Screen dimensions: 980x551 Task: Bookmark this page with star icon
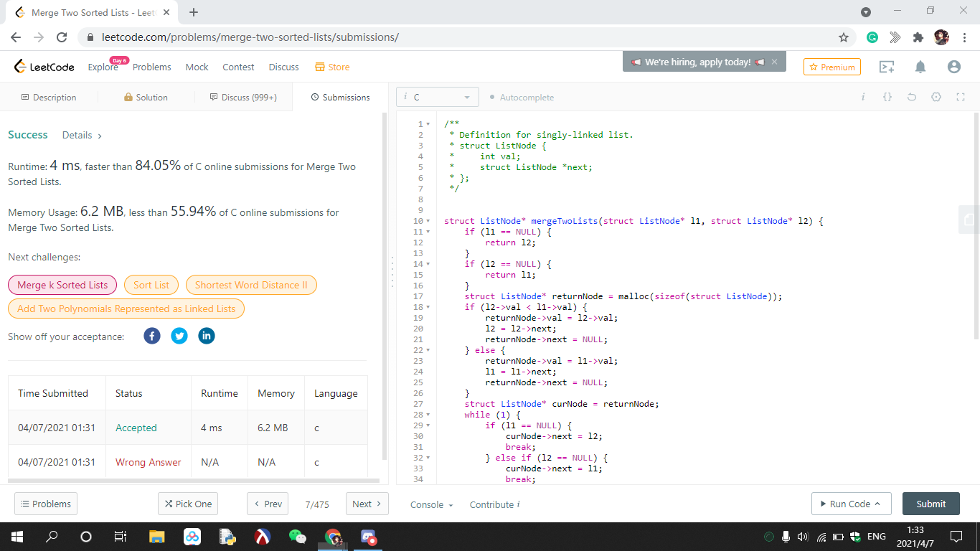click(x=844, y=37)
